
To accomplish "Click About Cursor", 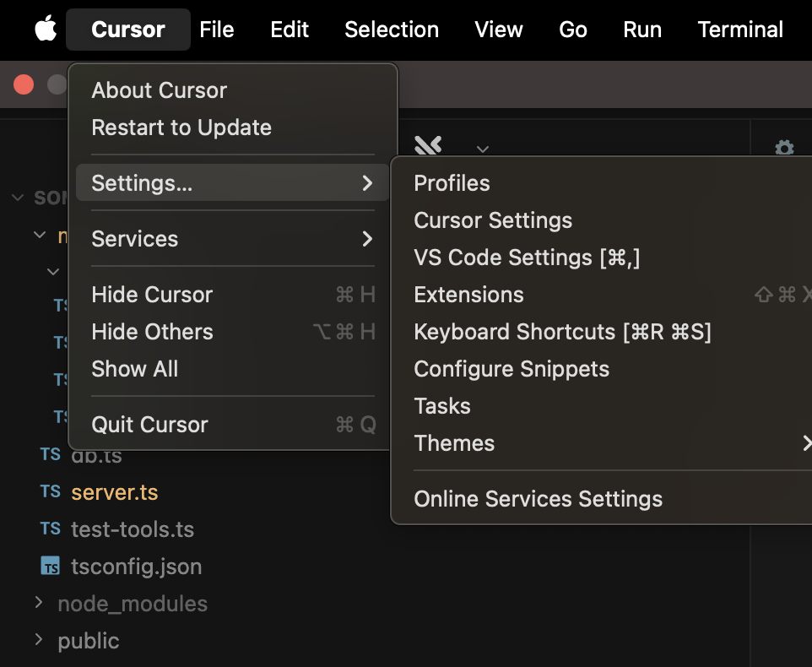I will [x=158, y=89].
